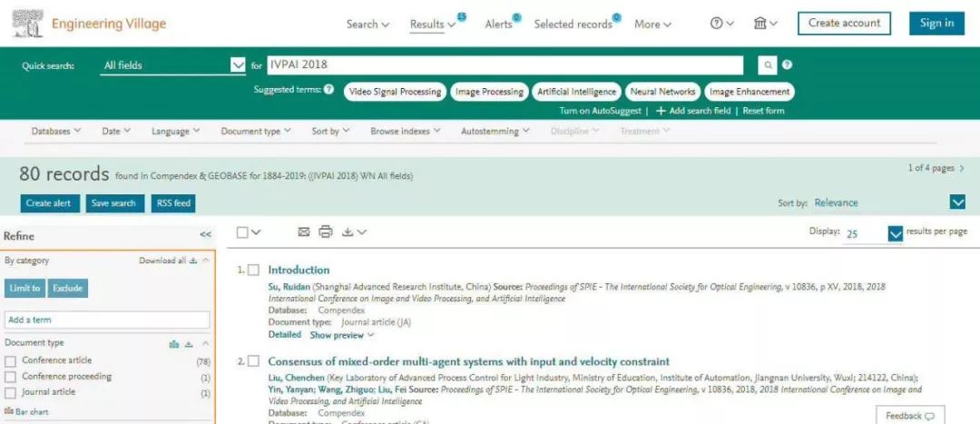Click the Reset form link
Image resolution: width=980 pixels, height=424 pixels.
pos(763,111)
